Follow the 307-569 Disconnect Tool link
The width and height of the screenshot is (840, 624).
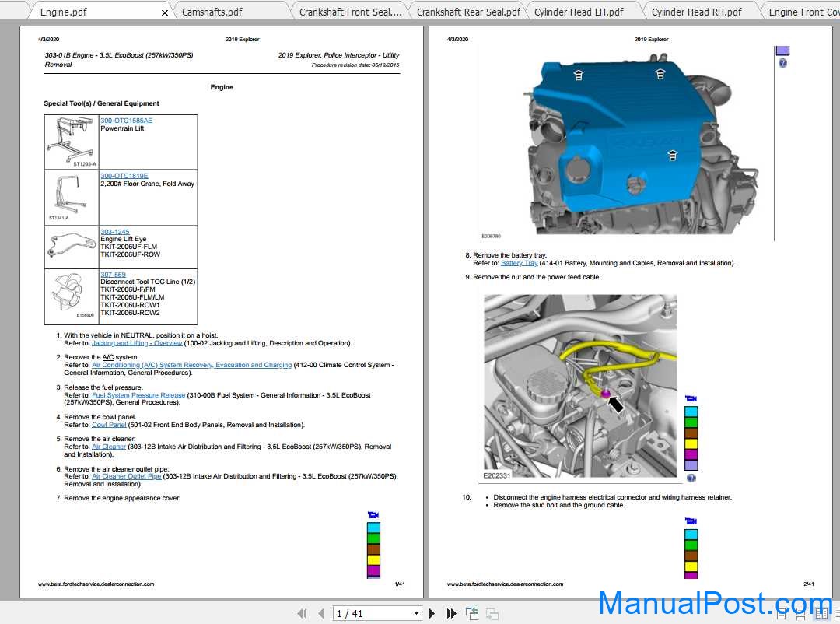(113, 275)
